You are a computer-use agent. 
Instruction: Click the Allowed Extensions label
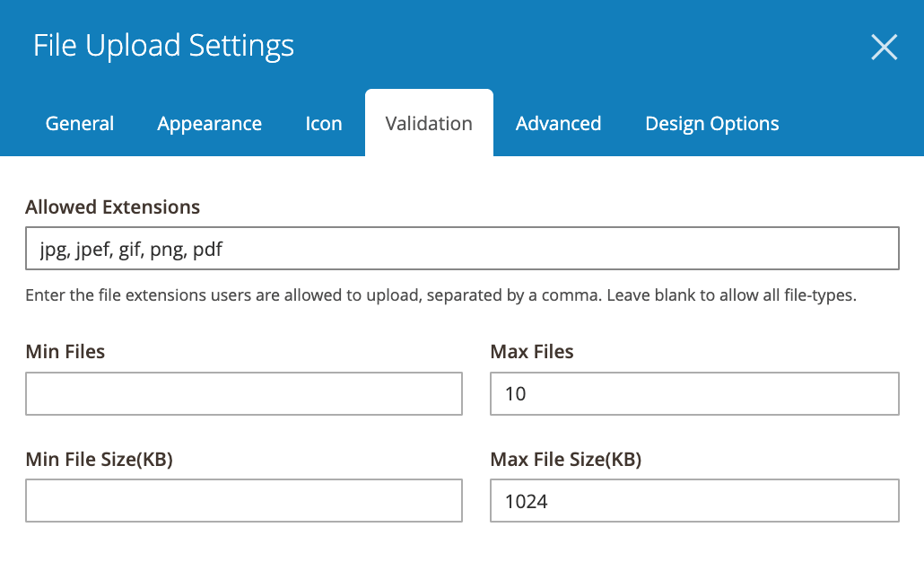pos(112,207)
